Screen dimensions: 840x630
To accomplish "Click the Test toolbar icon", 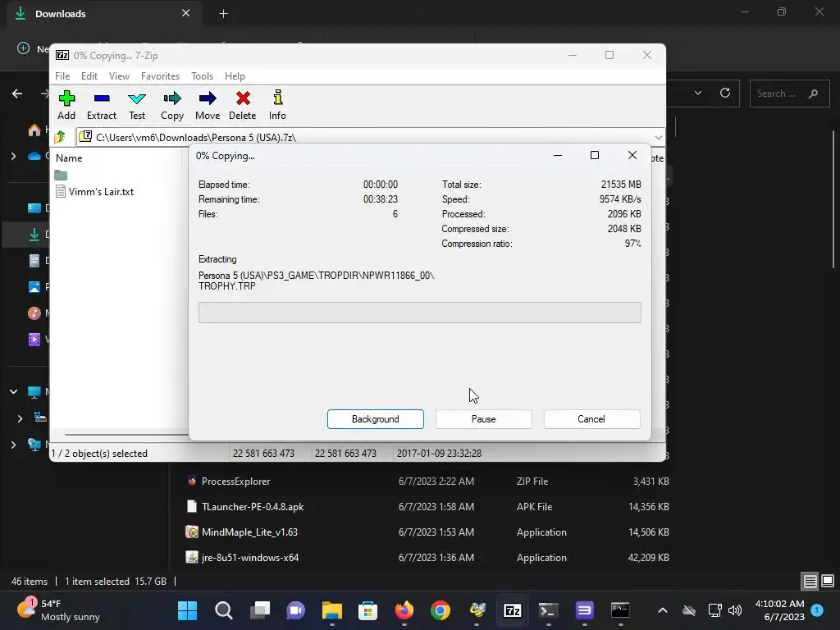I will (x=137, y=105).
